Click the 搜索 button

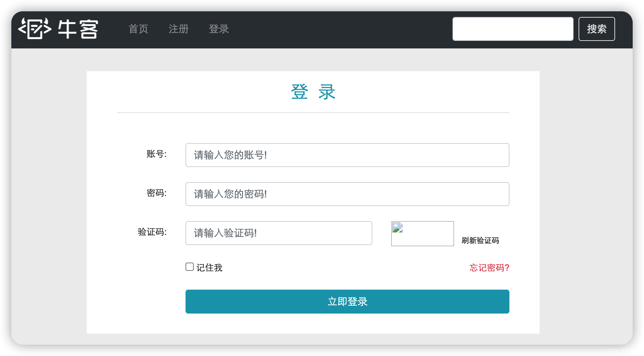point(597,29)
